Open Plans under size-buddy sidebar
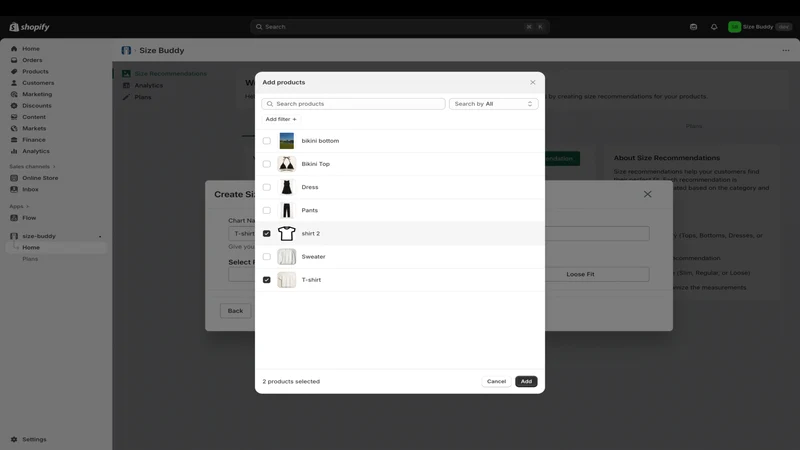The width and height of the screenshot is (800, 450). [30, 259]
